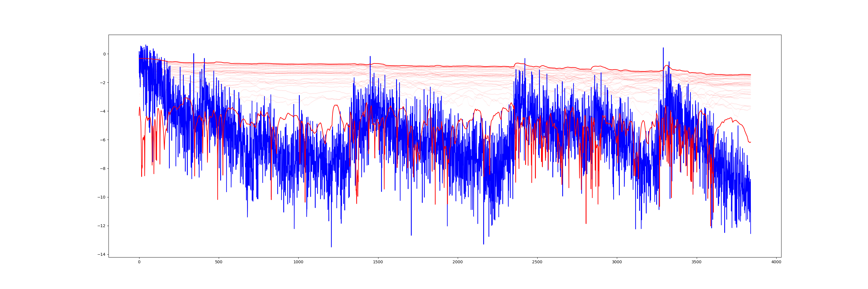Click the y-axis tick label −14
868x289 pixels.
coord(102,254)
